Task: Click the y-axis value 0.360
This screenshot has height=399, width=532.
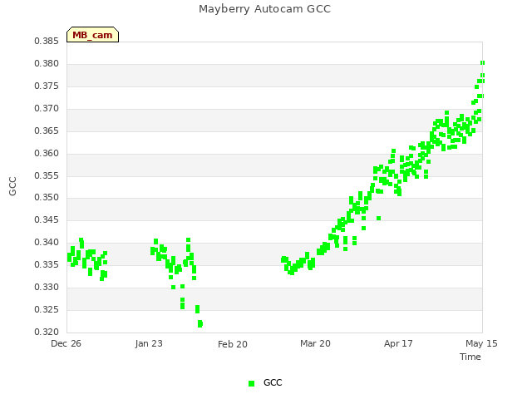Action: [47, 153]
